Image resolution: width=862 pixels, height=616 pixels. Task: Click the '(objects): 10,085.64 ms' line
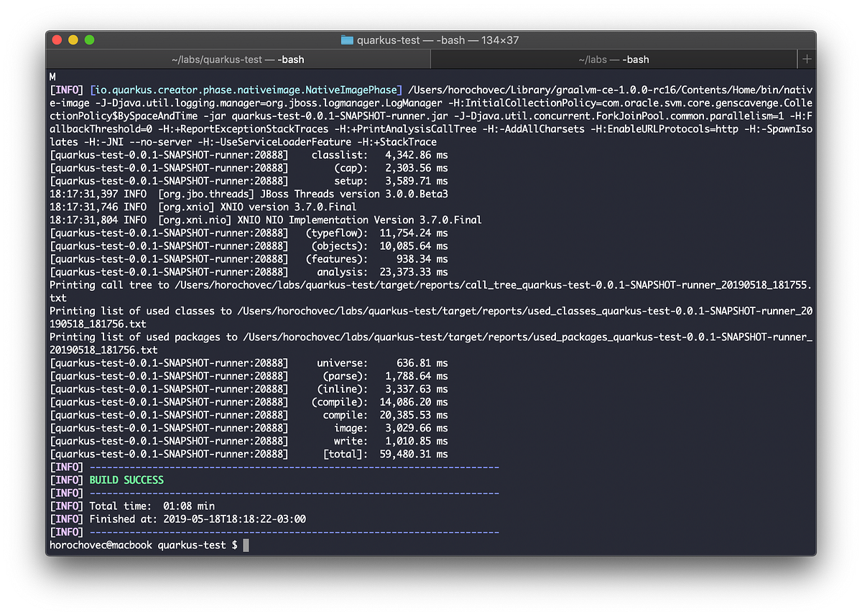coord(249,246)
